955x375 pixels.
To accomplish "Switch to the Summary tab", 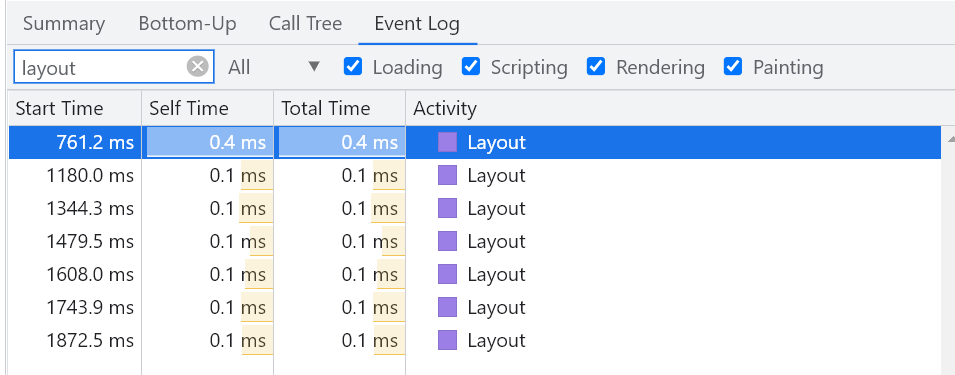I will [x=64, y=24].
